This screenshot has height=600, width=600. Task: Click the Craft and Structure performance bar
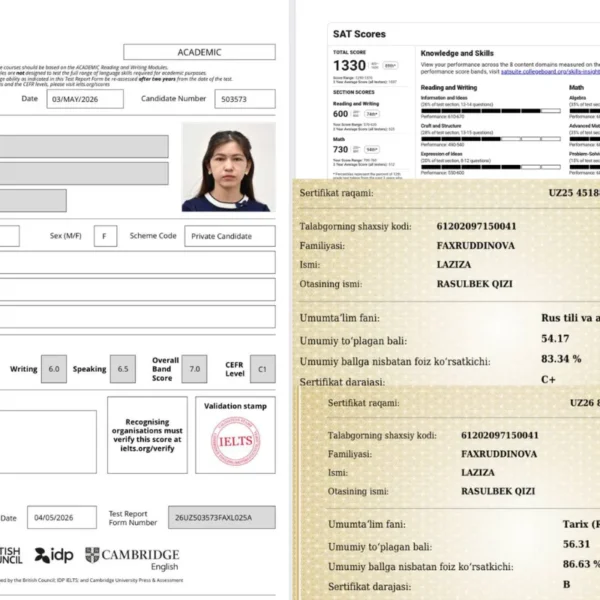point(491,139)
